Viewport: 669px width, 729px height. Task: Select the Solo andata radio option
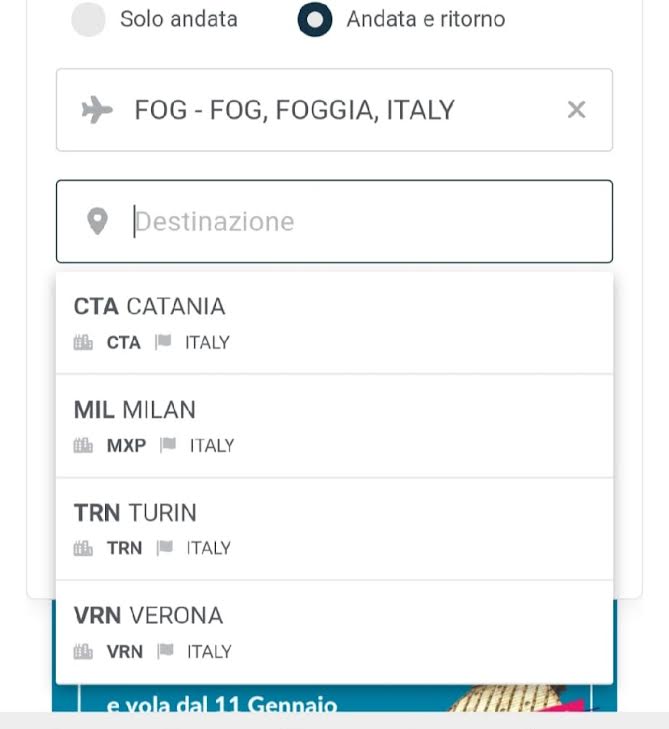(88, 20)
